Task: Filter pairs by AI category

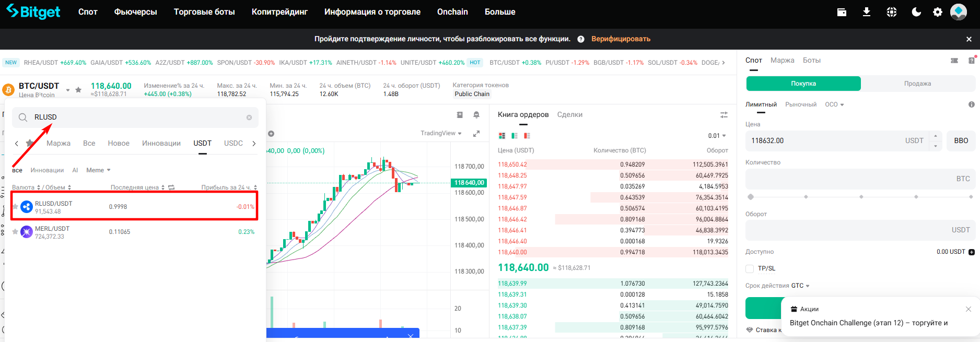Action: 75,170
